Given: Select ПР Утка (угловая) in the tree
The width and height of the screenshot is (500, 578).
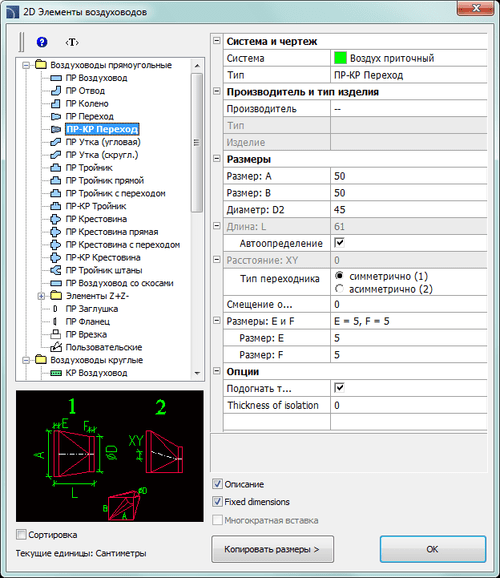Looking at the screenshot, I should click(103, 142).
